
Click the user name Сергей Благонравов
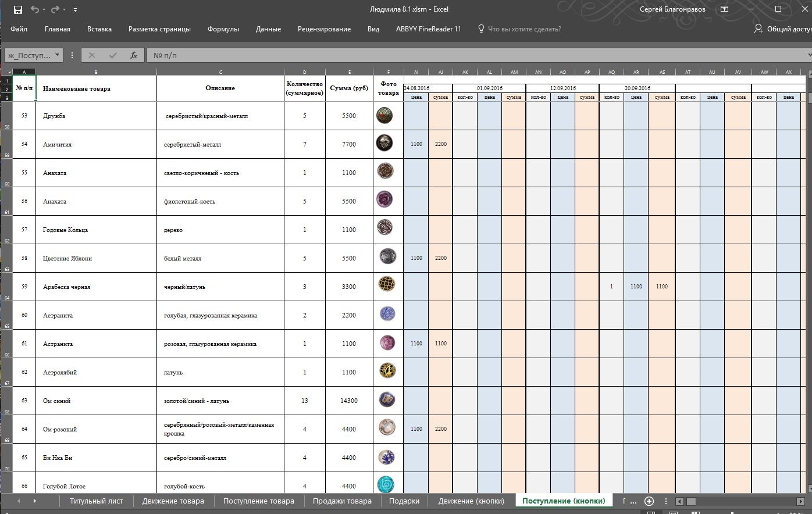[x=672, y=9]
